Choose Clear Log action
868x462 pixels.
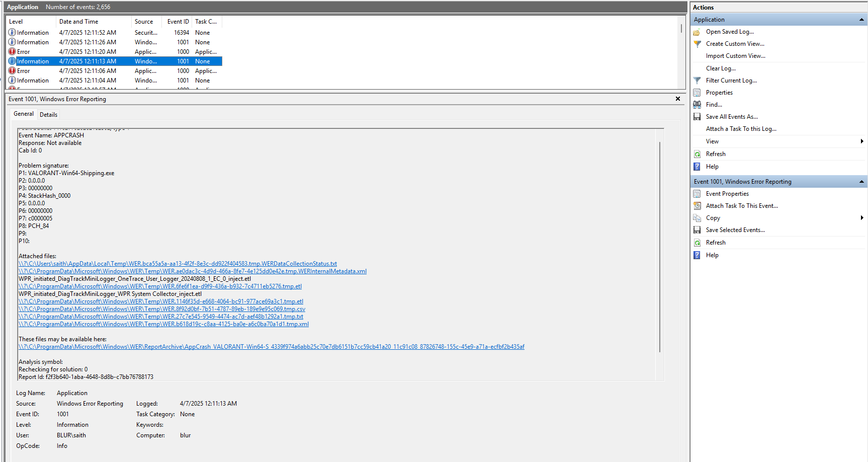tap(721, 68)
